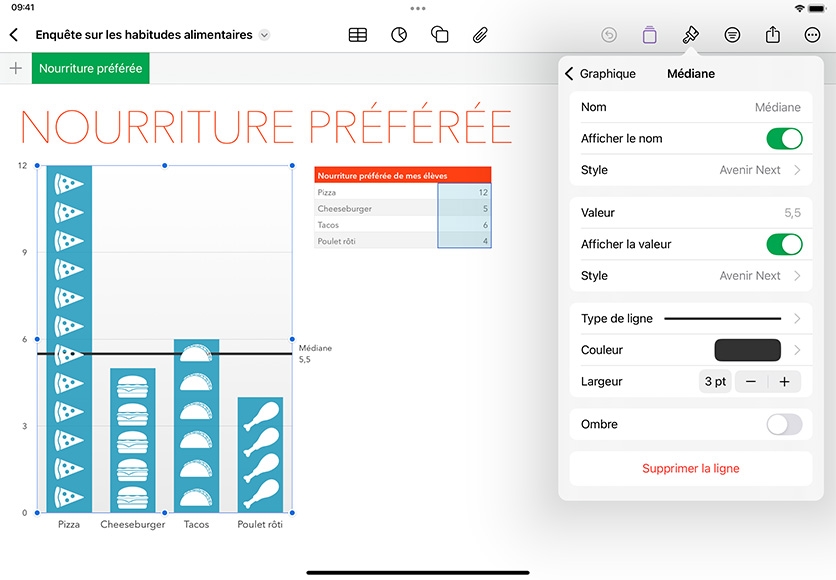Viewport: 836px width, 580px height.
Task: Return to the Graphique panel
Action: [x=600, y=74]
